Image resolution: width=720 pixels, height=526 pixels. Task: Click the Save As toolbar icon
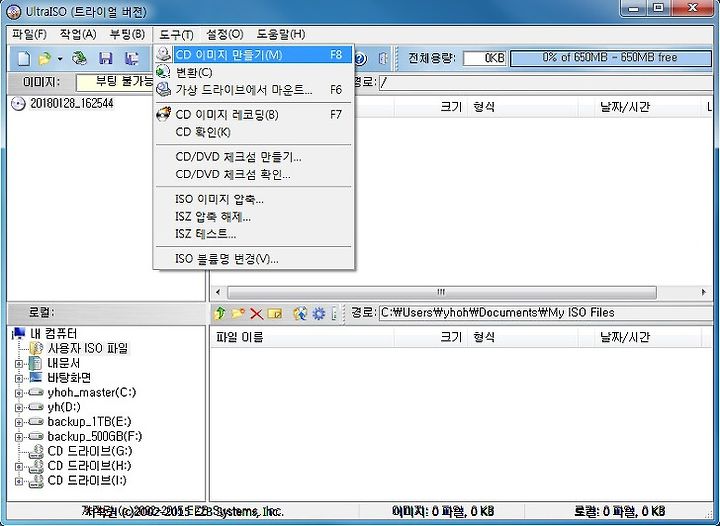[x=132, y=58]
